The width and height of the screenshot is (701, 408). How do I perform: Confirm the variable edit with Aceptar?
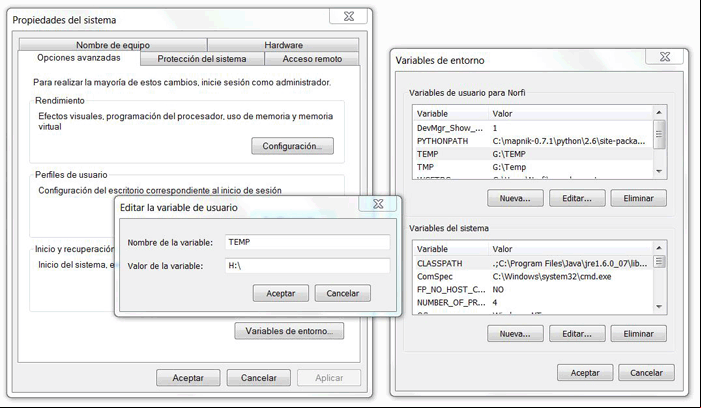click(x=281, y=293)
